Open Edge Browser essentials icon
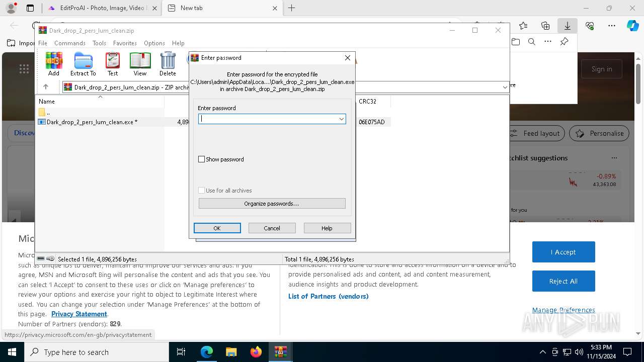 tap(590, 26)
